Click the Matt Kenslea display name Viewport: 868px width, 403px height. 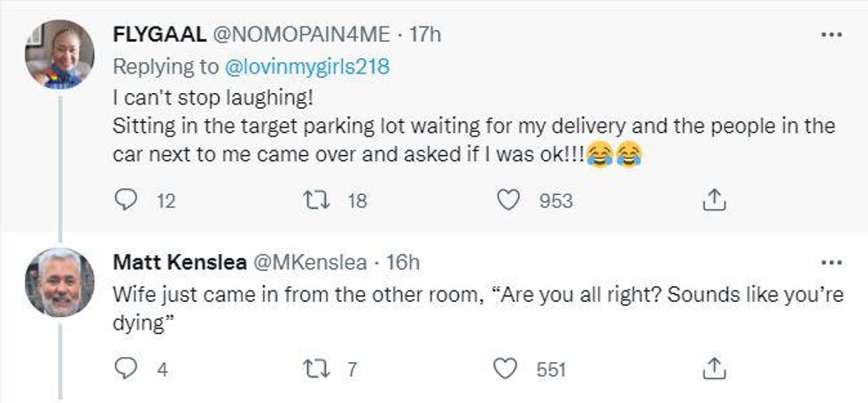[x=180, y=262]
